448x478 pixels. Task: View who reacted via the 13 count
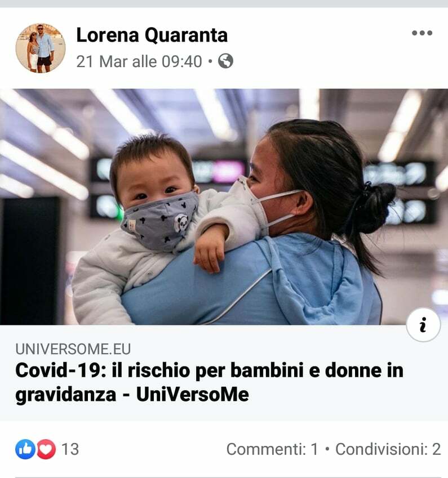[x=70, y=449]
